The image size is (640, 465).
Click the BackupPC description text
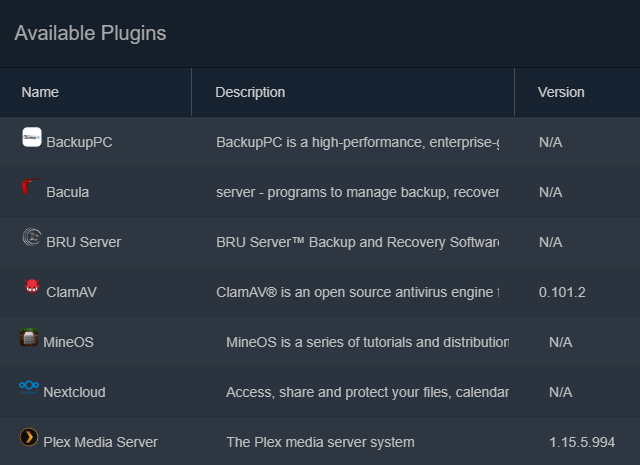358,142
